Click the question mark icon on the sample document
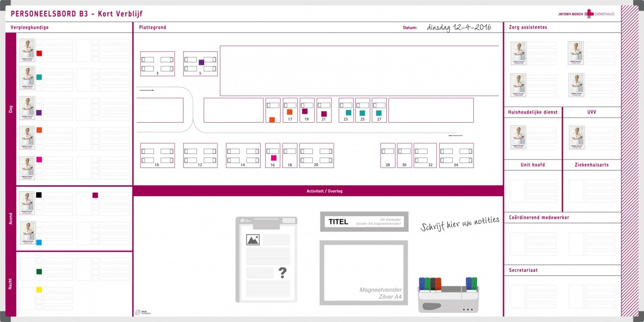Image resolution: width=644 pixels, height=322 pixels. (x=282, y=273)
